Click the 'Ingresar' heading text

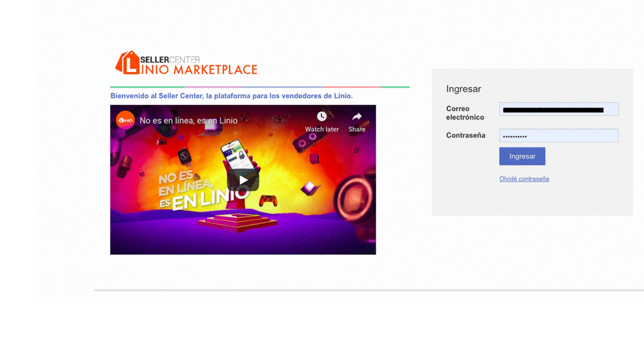pyautogui.click(x=464, y=89)
